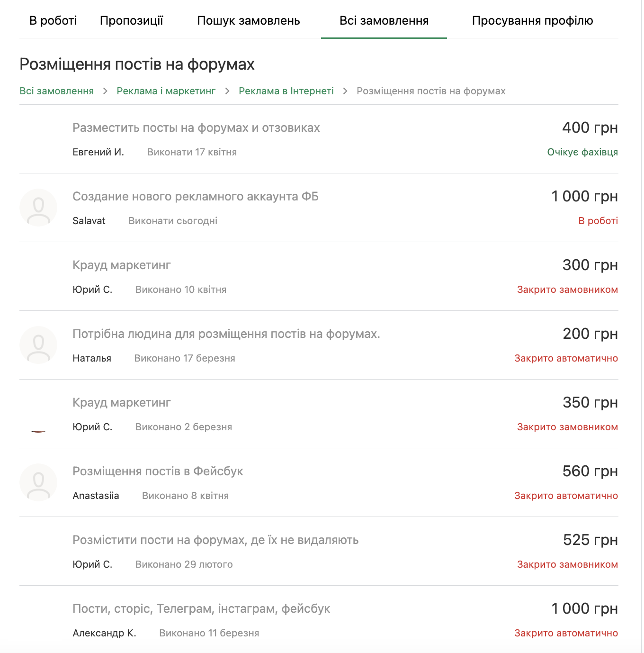Open order Розміщення постів в Фейсбук

pos(158,472)
